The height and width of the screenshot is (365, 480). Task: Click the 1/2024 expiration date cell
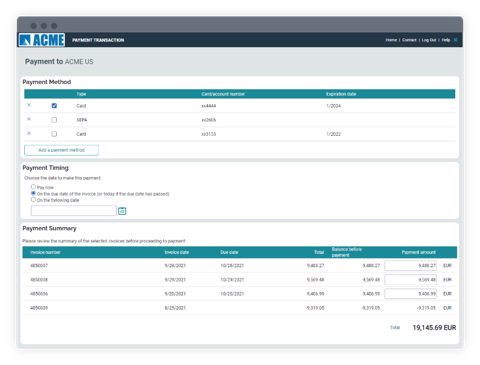pyautogui.click(x=333, y=106)
